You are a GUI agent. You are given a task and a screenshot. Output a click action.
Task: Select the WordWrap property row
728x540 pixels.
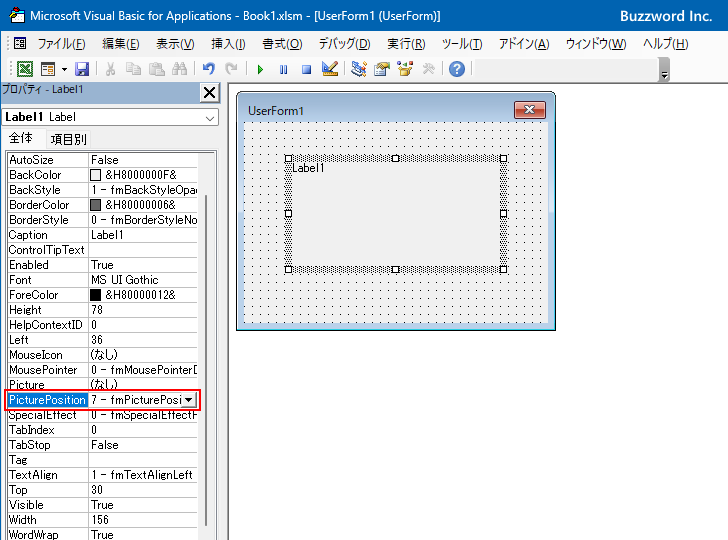point(103,534)
